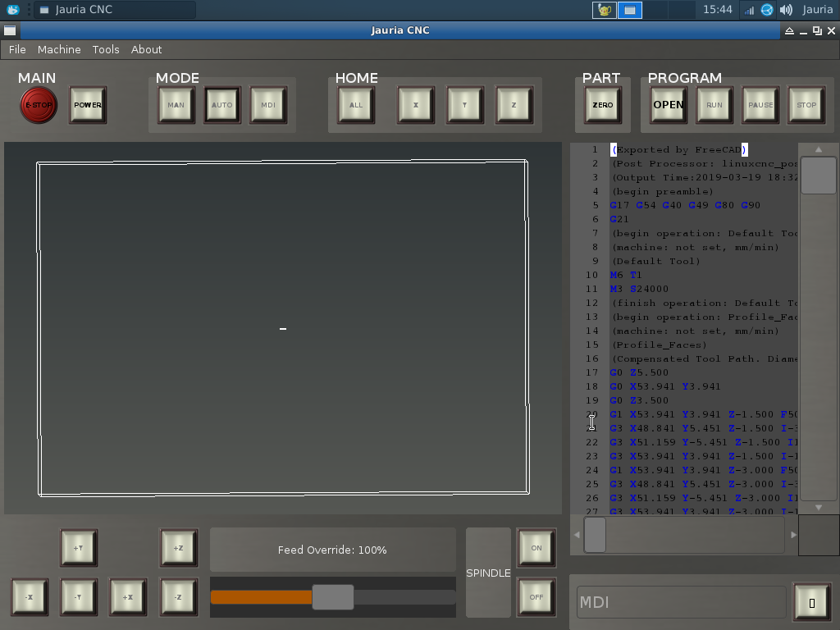Jog +Y axis button
The image size is (840, 630).
tap(79, 548)
